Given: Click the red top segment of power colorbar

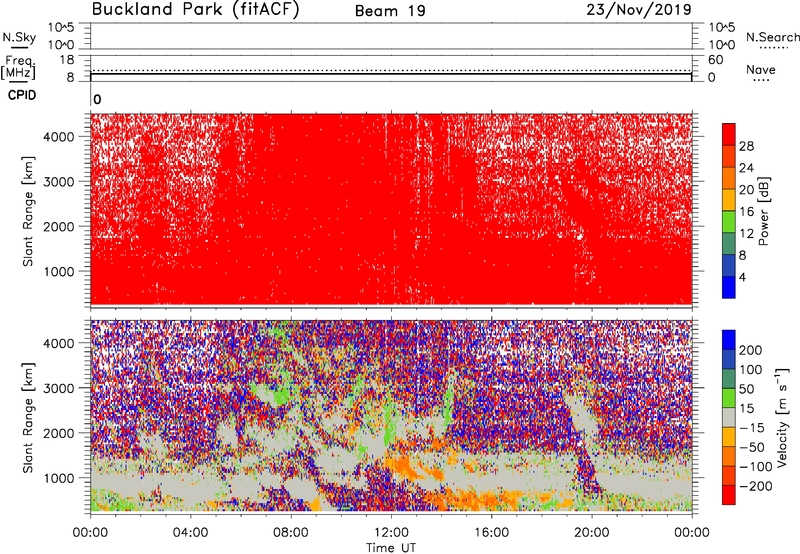Looking at the screenshot, I should [729, 135].
